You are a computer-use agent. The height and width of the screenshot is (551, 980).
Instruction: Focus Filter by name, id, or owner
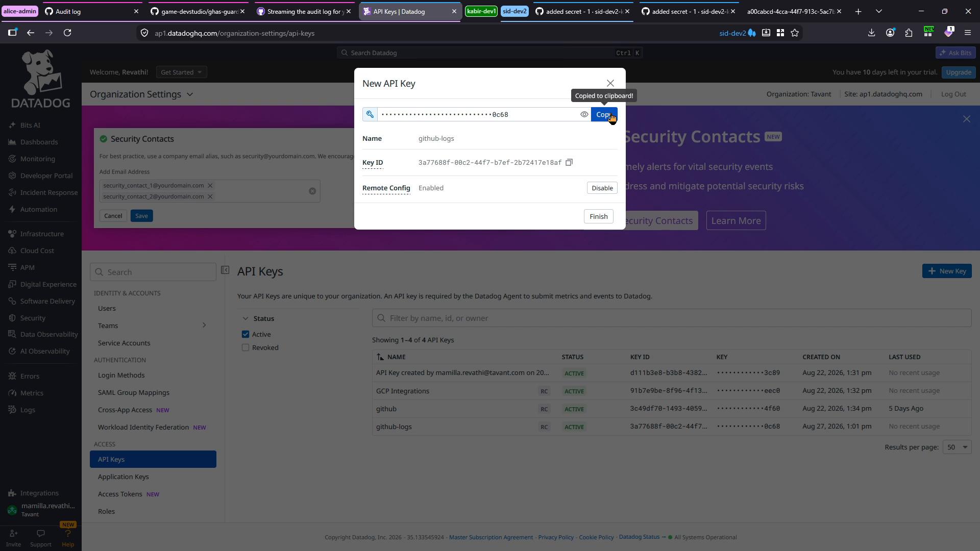point(671,318)
